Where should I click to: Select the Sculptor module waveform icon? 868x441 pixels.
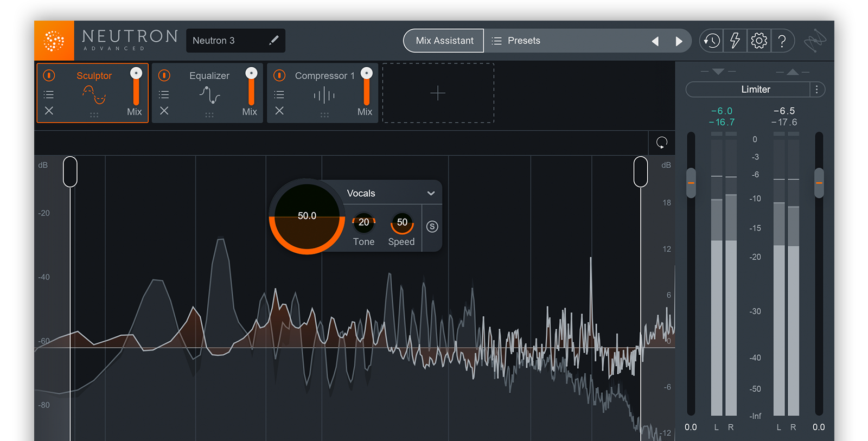pyautogui.click(x=94, y=95)
